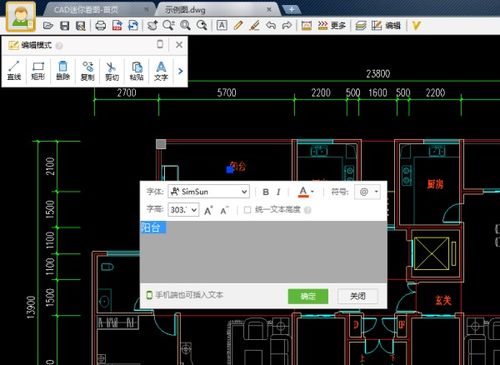Click the 23800 dimension text

pos(378,74)
